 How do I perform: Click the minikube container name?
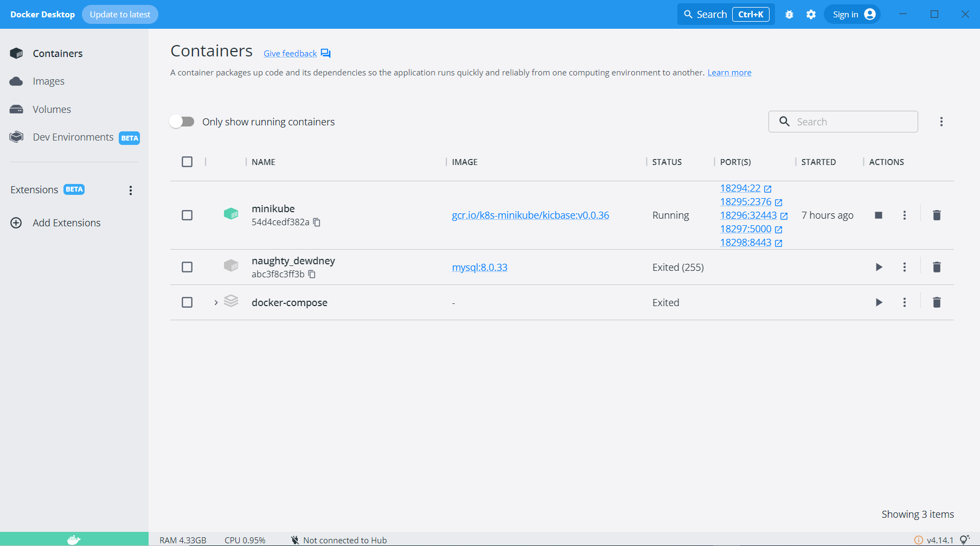tap(273, 209)
